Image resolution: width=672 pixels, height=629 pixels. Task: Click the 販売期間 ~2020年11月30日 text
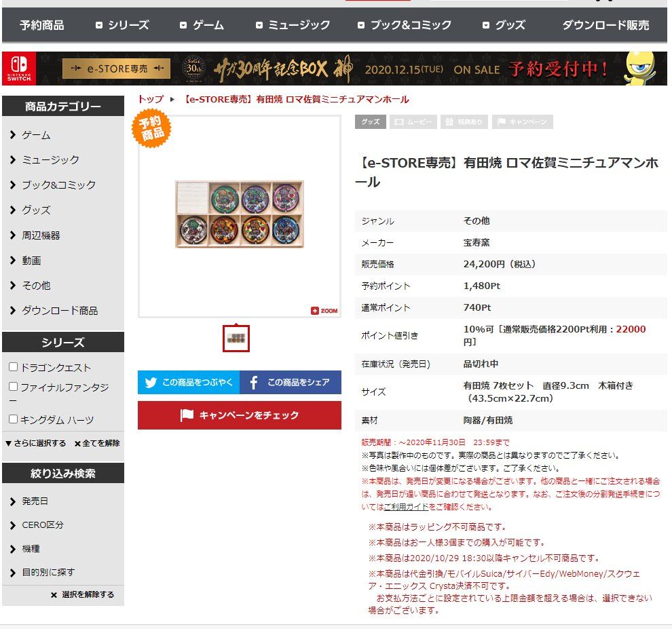click(x=435, y=442)
